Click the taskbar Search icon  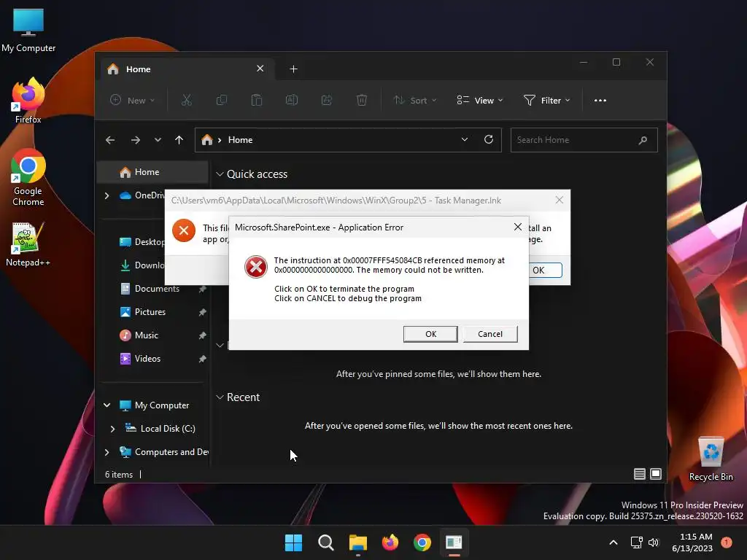pos(326,542)
